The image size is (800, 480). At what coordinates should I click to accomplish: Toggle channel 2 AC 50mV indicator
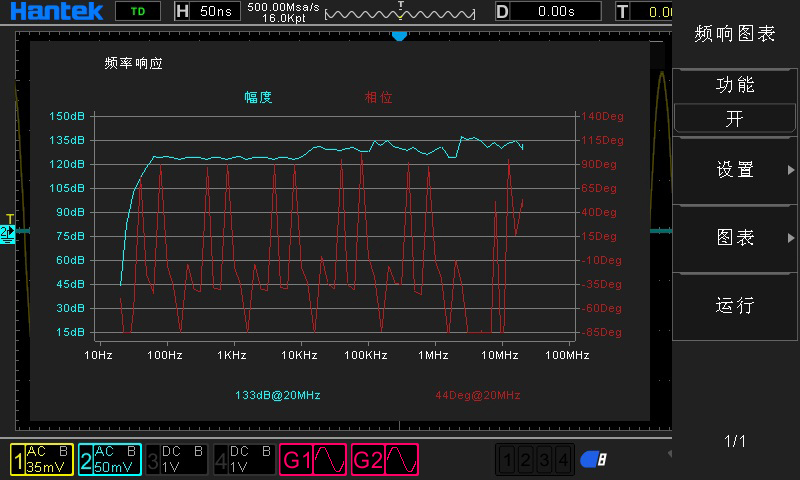click(x=110, y=460)
